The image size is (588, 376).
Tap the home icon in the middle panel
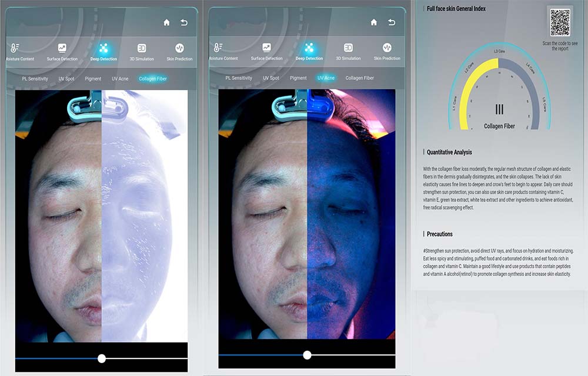point(374,22)
